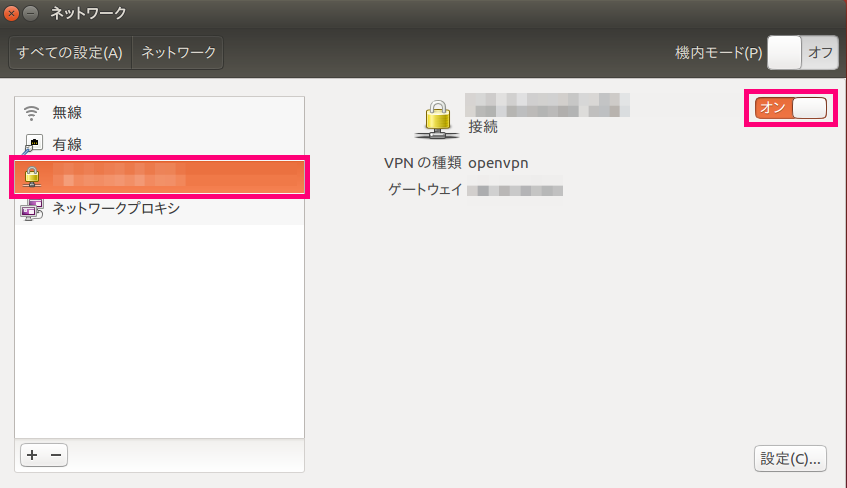Image resolution: width=847 pixels, height=488 pixels.
Task: Select the 無線 wireless entry
Action: (x=159, y=112)
